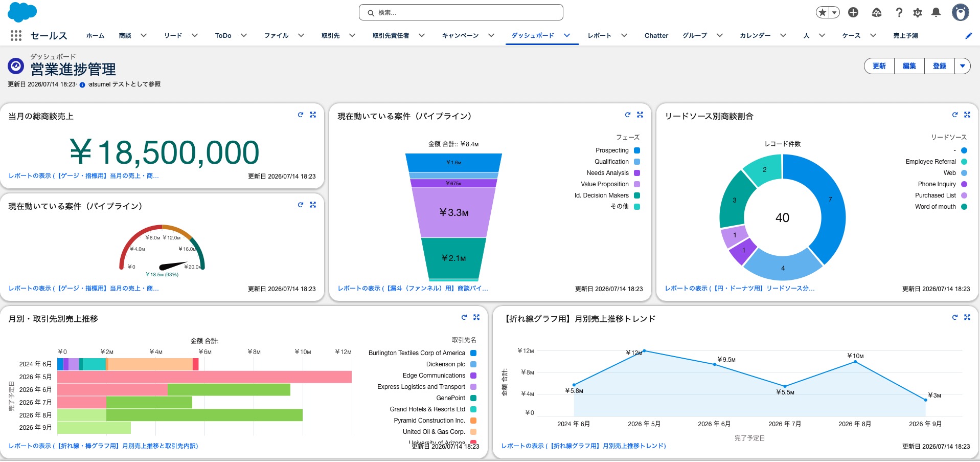Screen dimensions: 980x462
Task: Open the ファイル tab dropdown chevron
Action: [301, 35]
